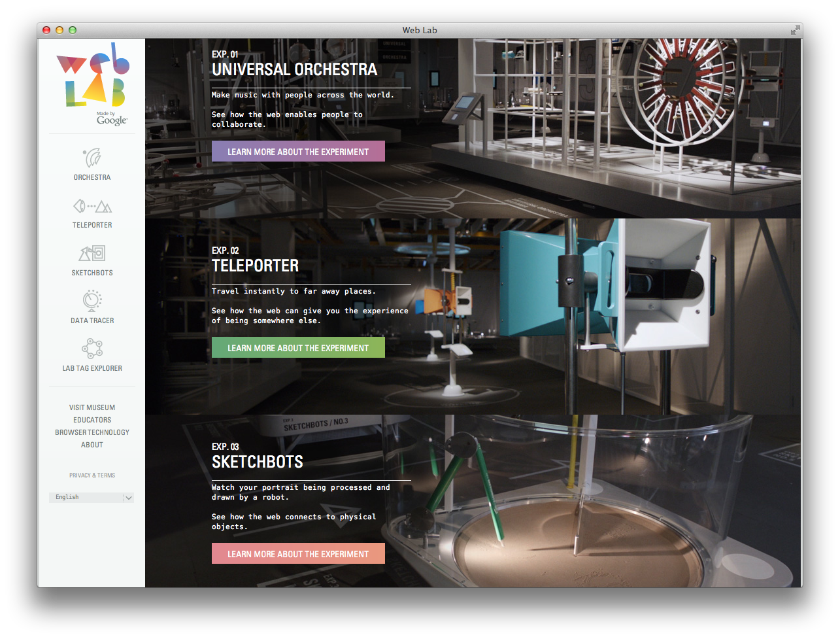This screenshot has height=639, width=840.
Task: Open the Browser Technology link
Action: (x=92, y=432)
